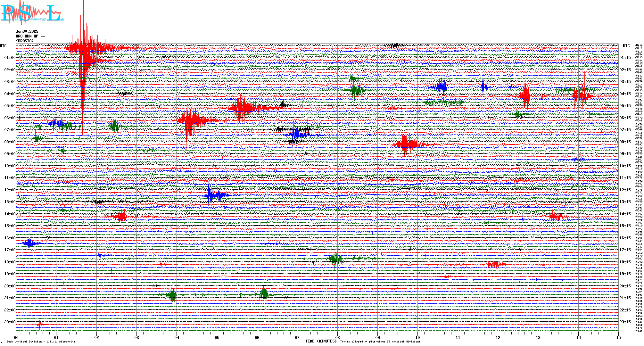
Task: Click the "19:15" time label on right
Action: [625, 274]
